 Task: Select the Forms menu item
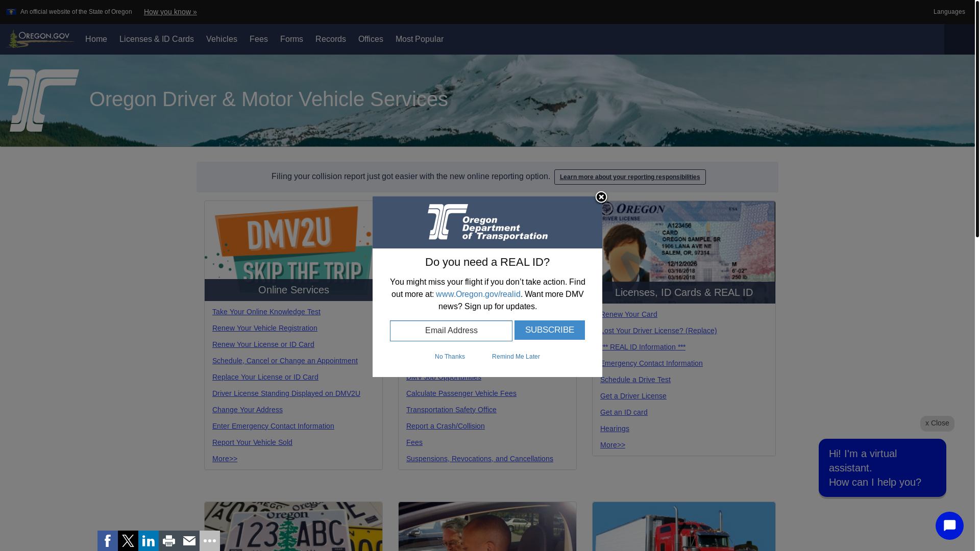pos(291,39)
